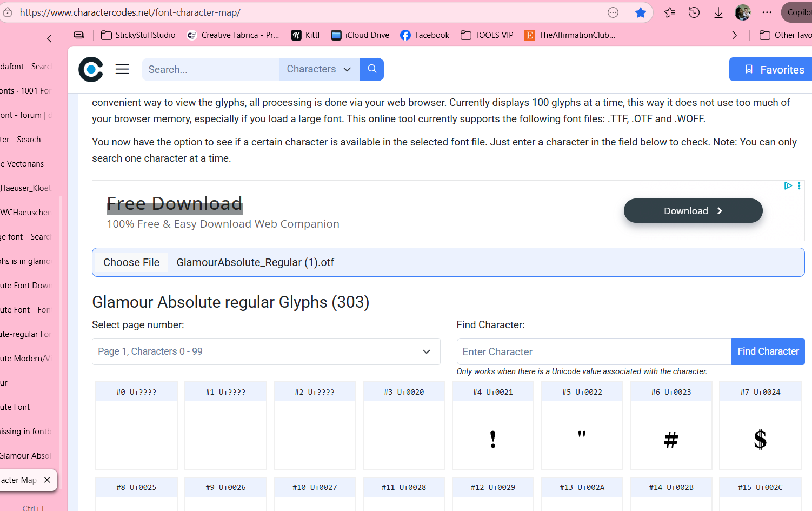Switch to the Vectorians sidebar tab
Viewport: 812px width, 511px height.
pyautogui.click(x=24, y=164)
